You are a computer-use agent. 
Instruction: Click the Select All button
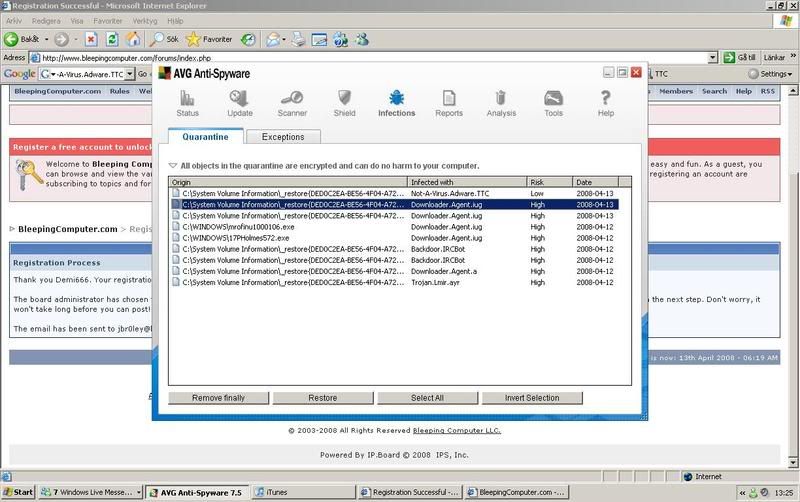[x=428, y=398]
